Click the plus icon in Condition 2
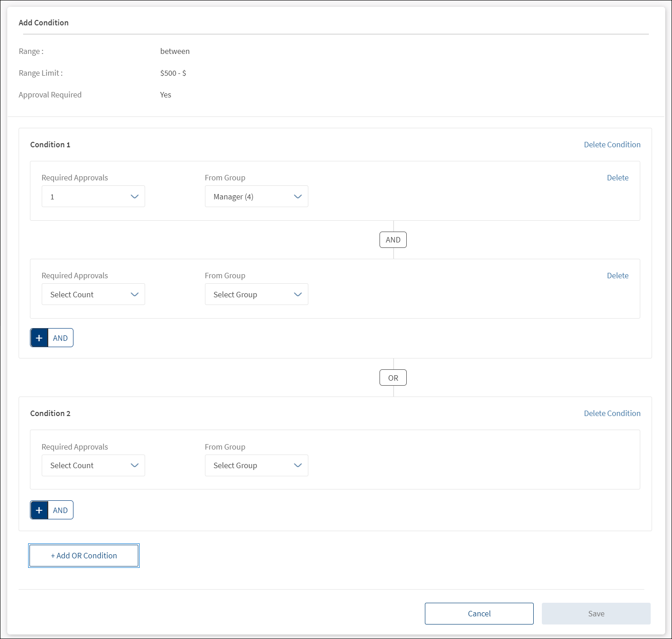This screenshot has width=672, height=639. (x=39, y=510)
